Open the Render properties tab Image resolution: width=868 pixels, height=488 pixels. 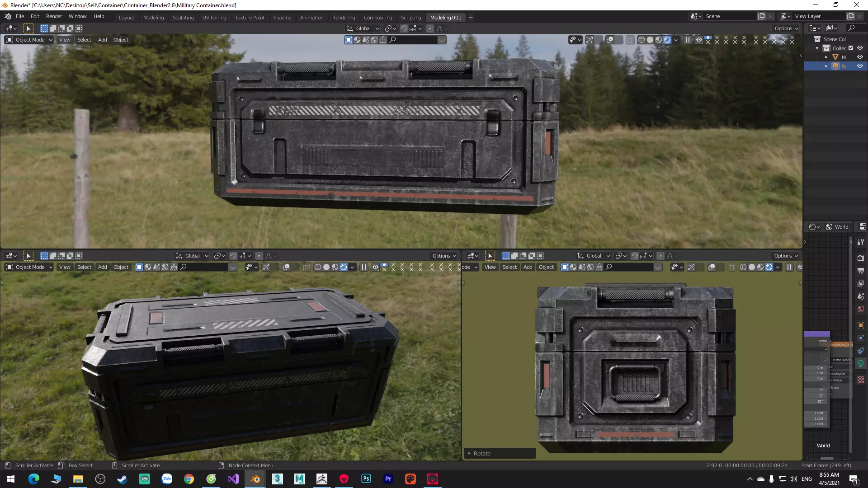(860, 258)
